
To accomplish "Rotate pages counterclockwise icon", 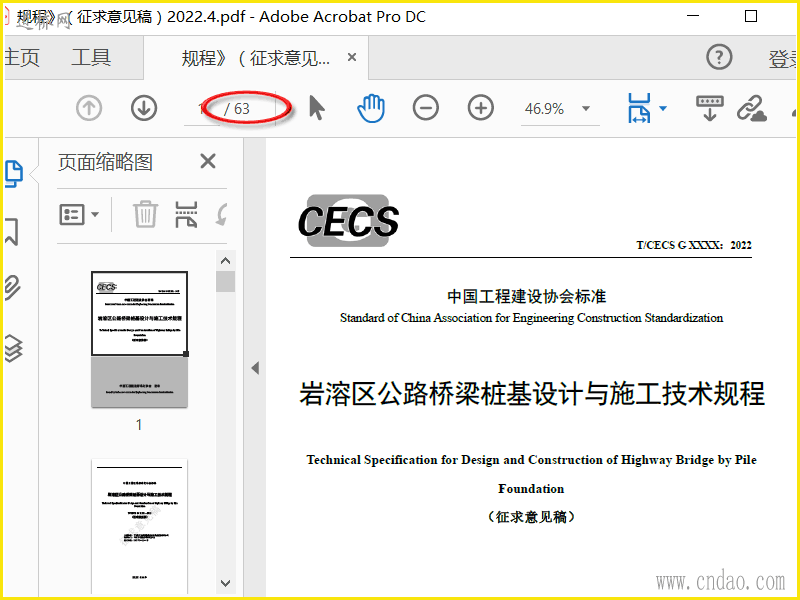I will [x=221, y=214].
